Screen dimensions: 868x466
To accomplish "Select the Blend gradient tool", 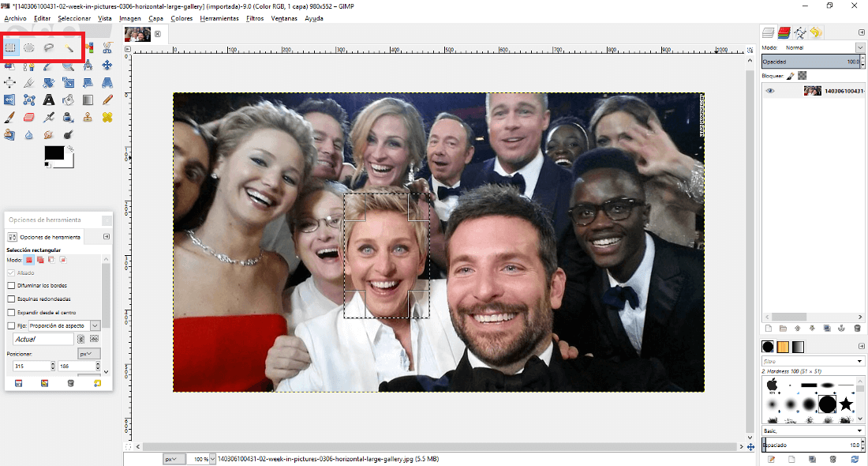I will pos(88,100).
